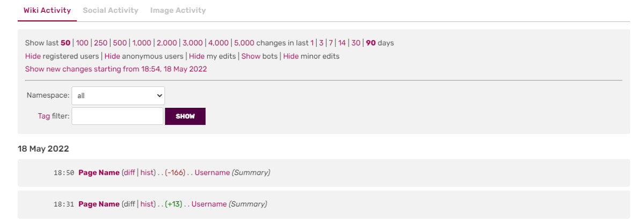Image resolution: width=644 pixels, height=222 pixels.
Task: Show new changes starting from 18:54
Action: click(x=116, y=69)
